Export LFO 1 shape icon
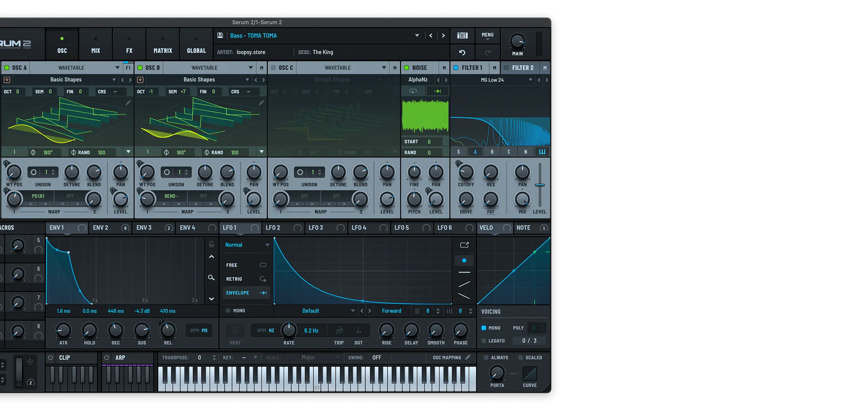This screenshot has width=868, height=417. click(464, 245)
